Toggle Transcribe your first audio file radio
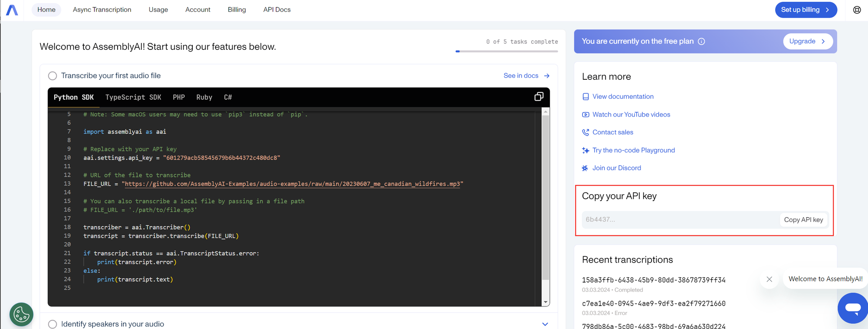868x329 pixels. pos(53,76)
